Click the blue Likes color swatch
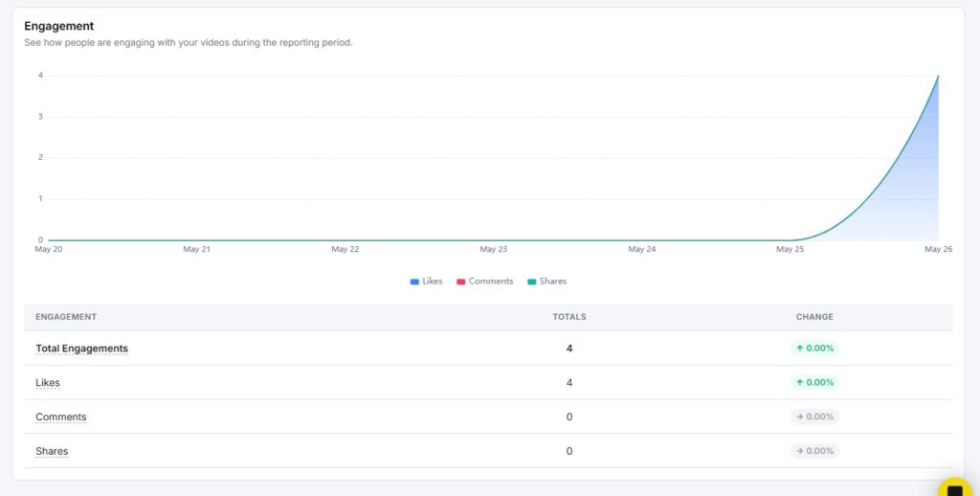The image size is (980, 496). 414,282
